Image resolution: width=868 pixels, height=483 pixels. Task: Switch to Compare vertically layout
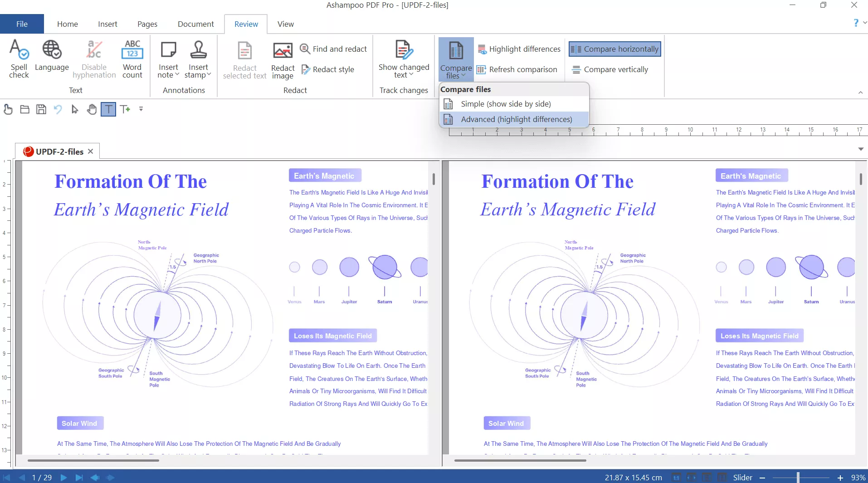point(610,69)
